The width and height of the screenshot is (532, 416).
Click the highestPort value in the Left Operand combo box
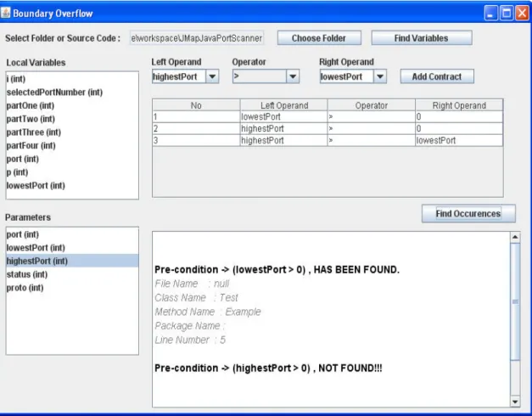179,76
